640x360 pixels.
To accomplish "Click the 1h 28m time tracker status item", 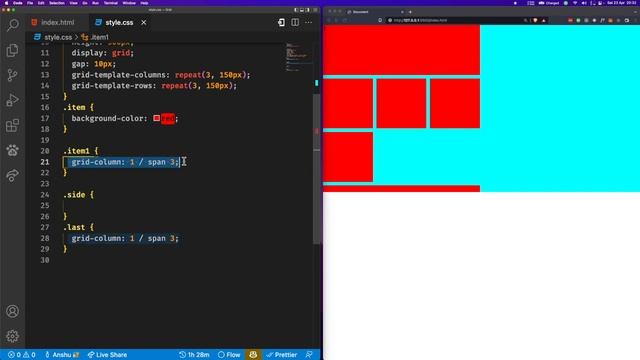I will pyautogui.click(x=194, y=355).
